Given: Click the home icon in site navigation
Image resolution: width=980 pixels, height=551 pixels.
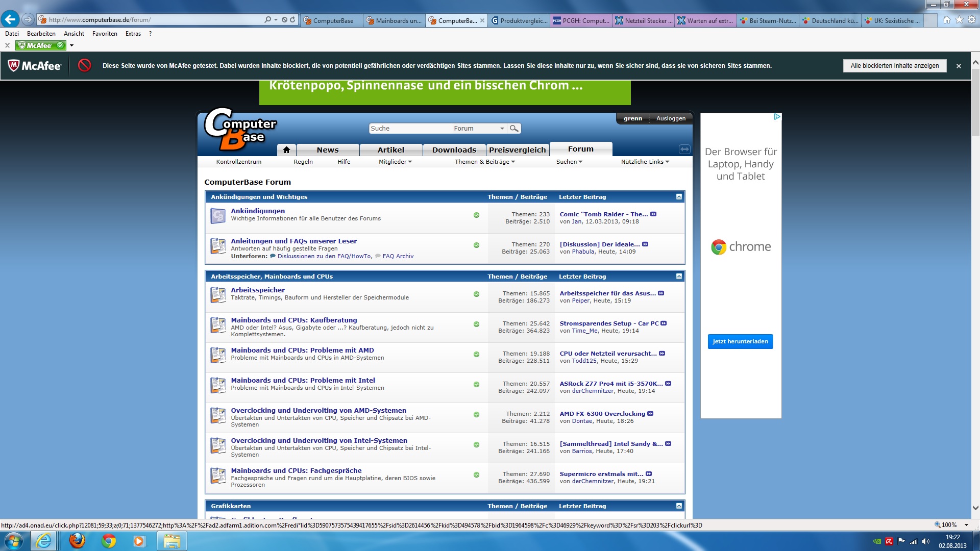Looking at the screenshot, I should (286, 149).
